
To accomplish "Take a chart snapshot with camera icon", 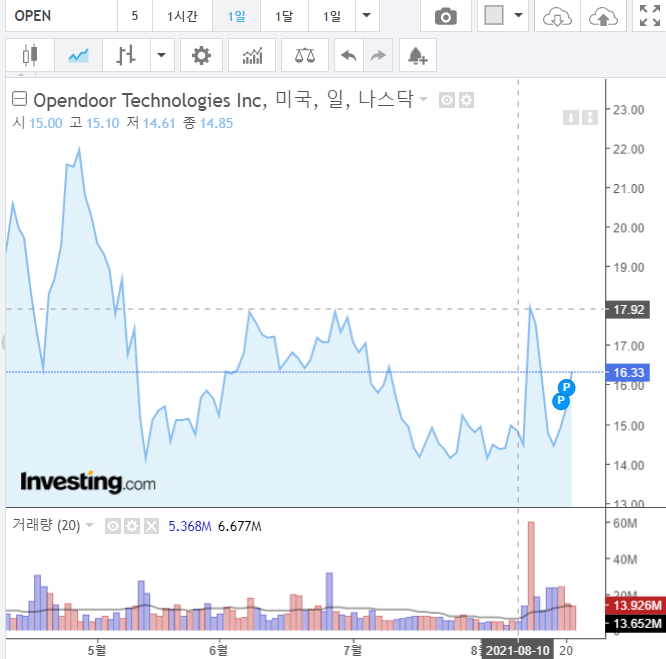I will (x=446, y=16).
